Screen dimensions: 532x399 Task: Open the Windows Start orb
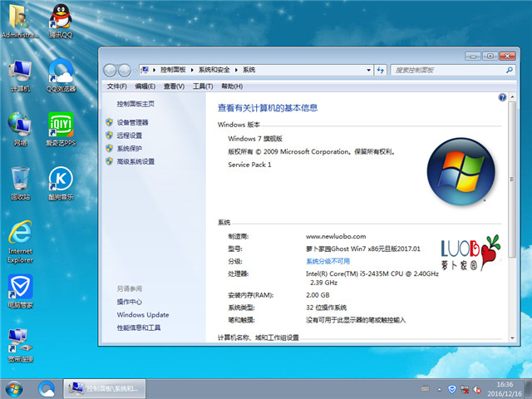point(14,389)
